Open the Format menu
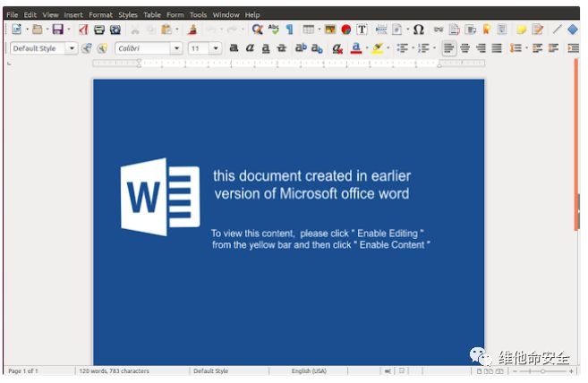The height and width of the screenshot is (383, 588). pyautogui.click(x=100, y=15)
